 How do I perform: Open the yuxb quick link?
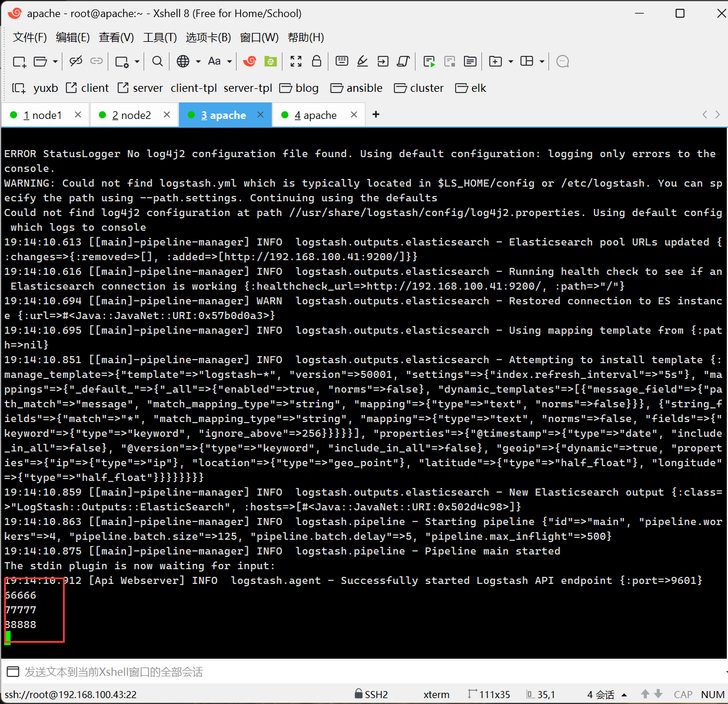(x=46, y=88)
